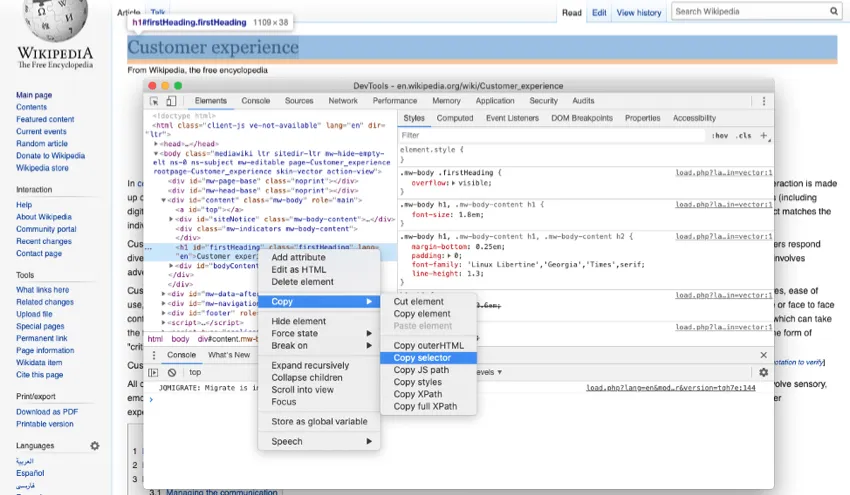850x495 pixels.
Task: Clear console with the block icon
Action: pos(172,372)
